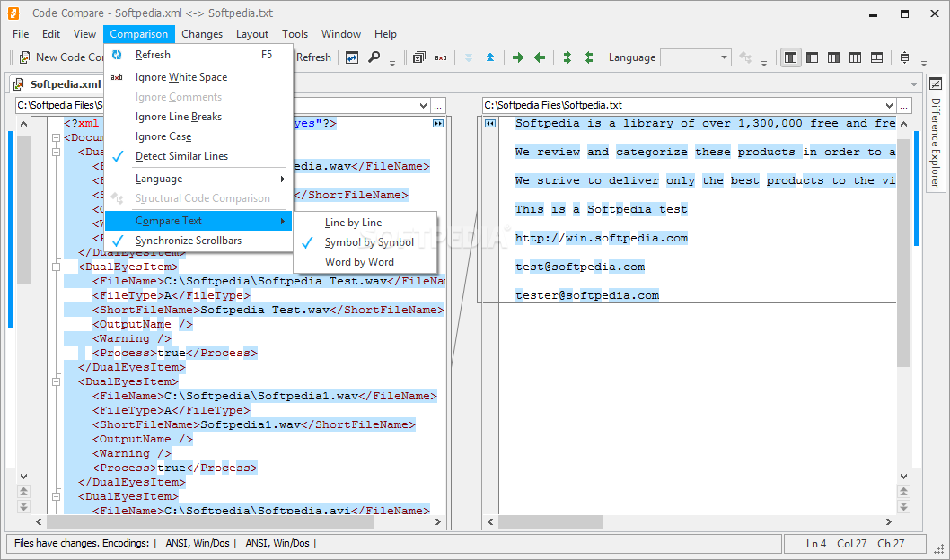Image resolution: width=950 pixels, height=560 pixels.
Task: Select the three-pane layout icon
Action: [x=856, y=57]
